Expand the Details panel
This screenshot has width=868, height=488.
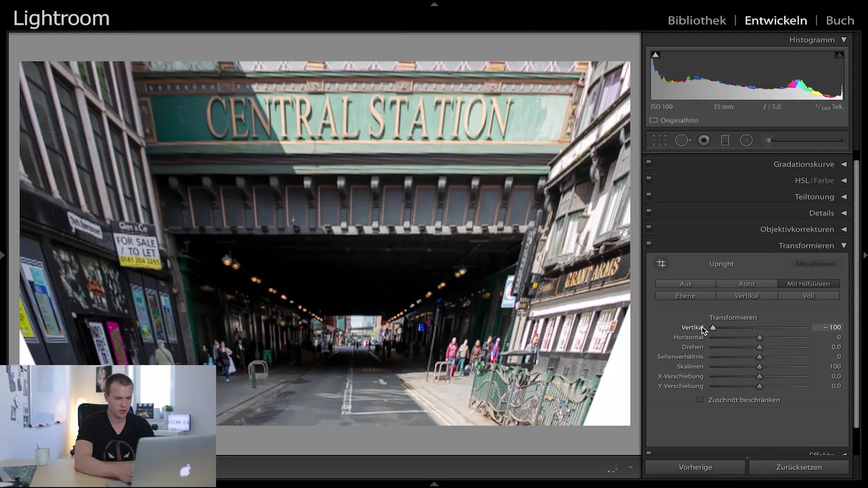tap(844, 213)
